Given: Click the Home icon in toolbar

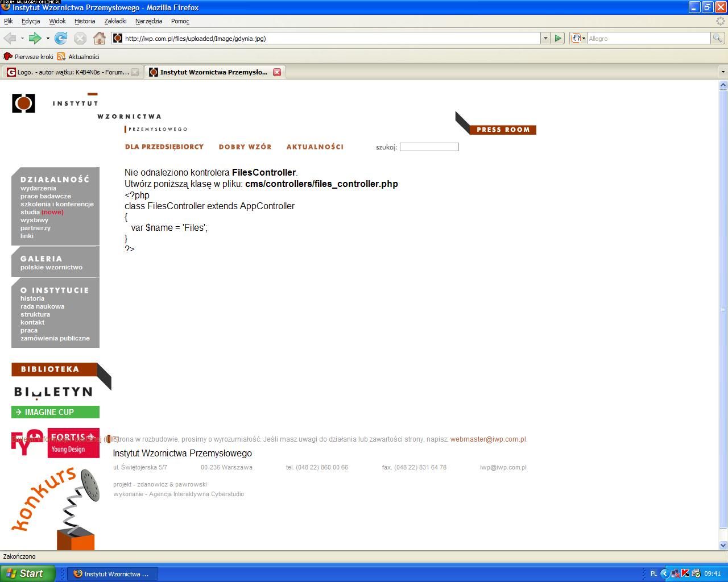Looking at the screenshot, I should [x=100, y=38].
